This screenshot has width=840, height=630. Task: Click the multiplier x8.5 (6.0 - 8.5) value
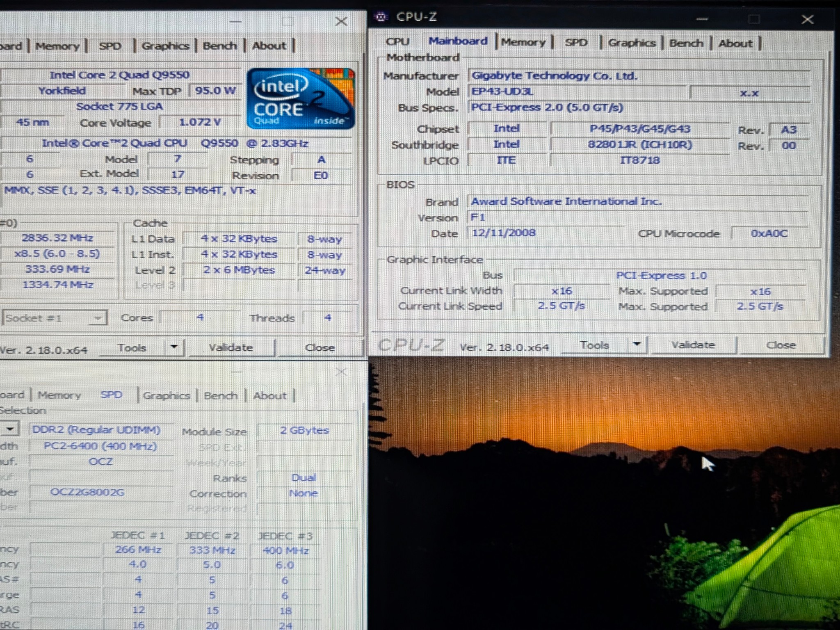click(x=57, y=254)
